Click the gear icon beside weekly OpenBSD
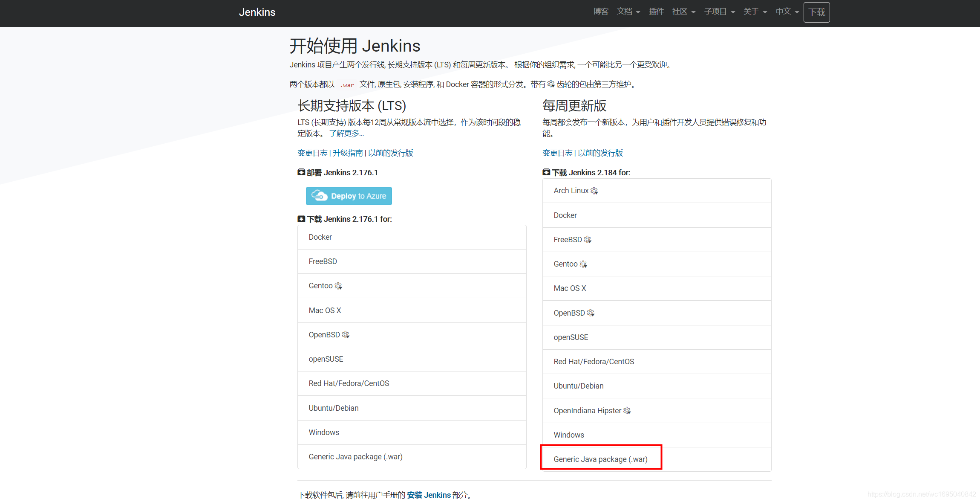Viewport: 980px width, 502px height. [x=591, y=313]
